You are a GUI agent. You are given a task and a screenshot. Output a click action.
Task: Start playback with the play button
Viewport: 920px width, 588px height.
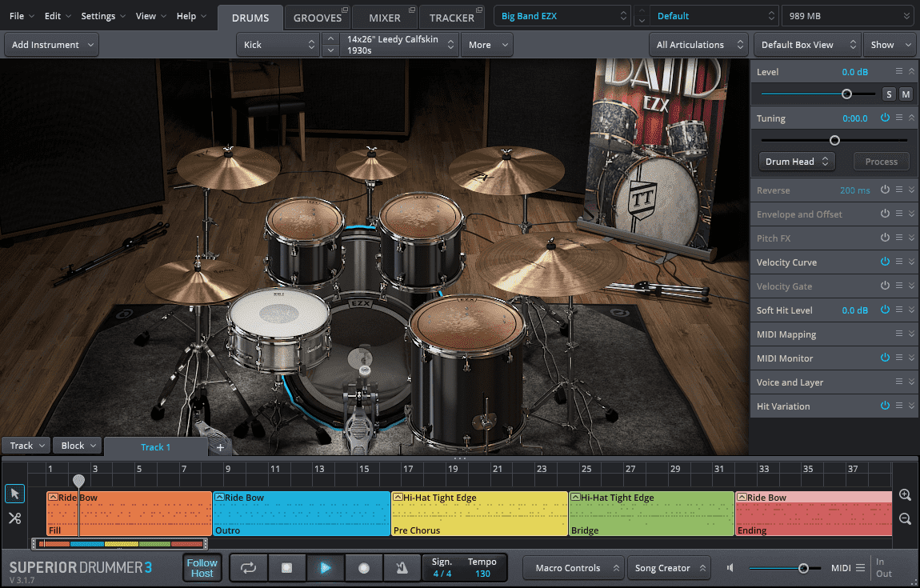click(325, 567)
